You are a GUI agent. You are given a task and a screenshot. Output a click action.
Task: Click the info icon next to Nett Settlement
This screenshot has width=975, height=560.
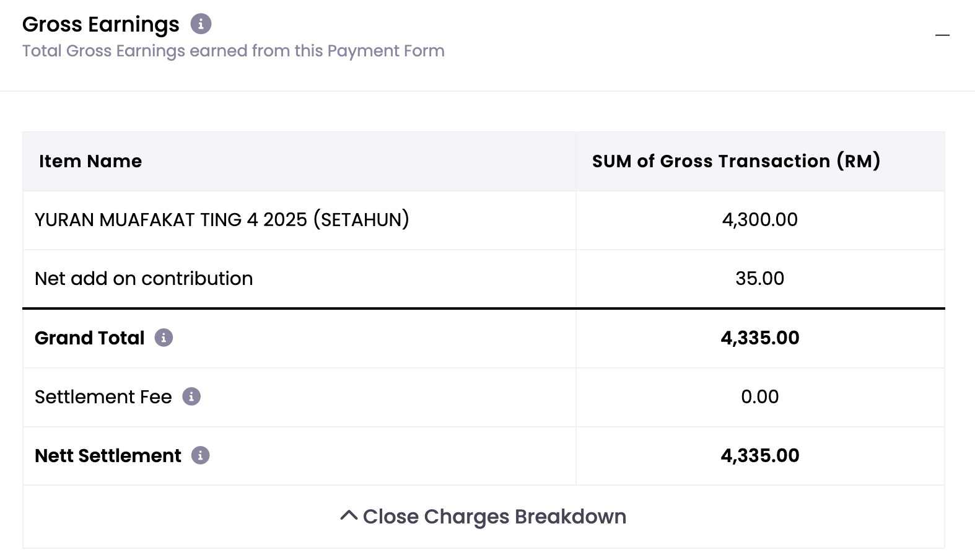[200, 455]
